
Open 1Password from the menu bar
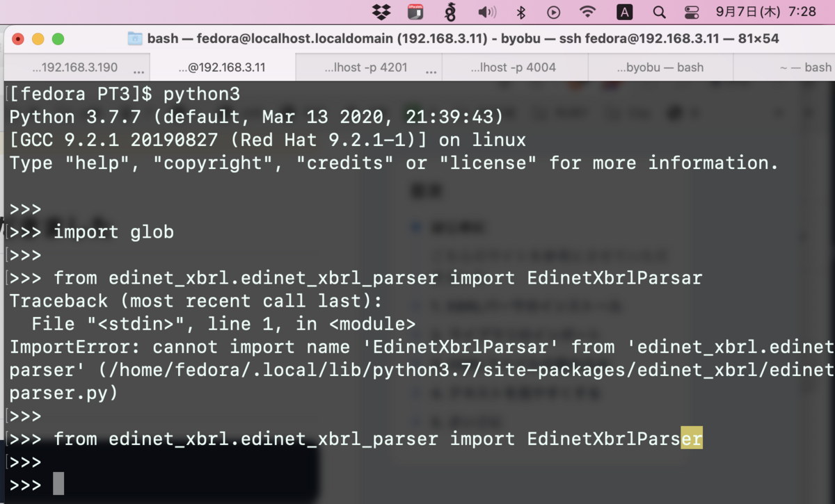coord(415,12)
